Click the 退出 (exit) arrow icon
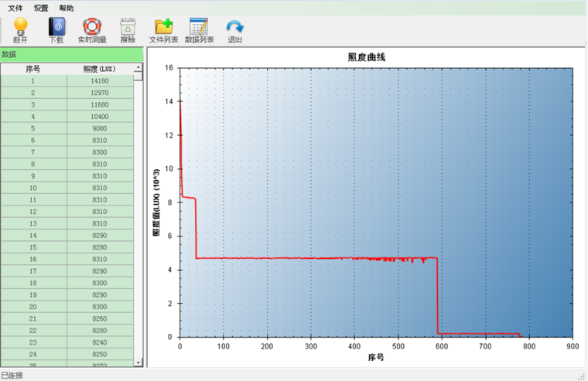588x381 pixels. click(234, 28)
